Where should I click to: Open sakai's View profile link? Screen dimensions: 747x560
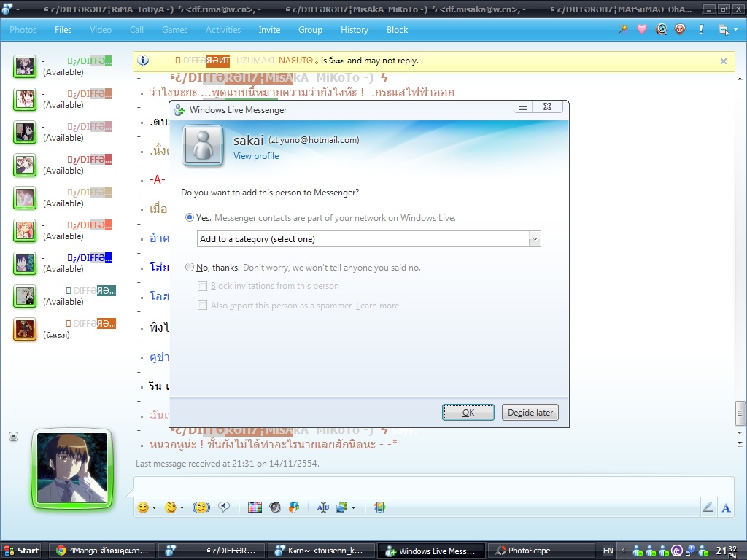point(256,156)
